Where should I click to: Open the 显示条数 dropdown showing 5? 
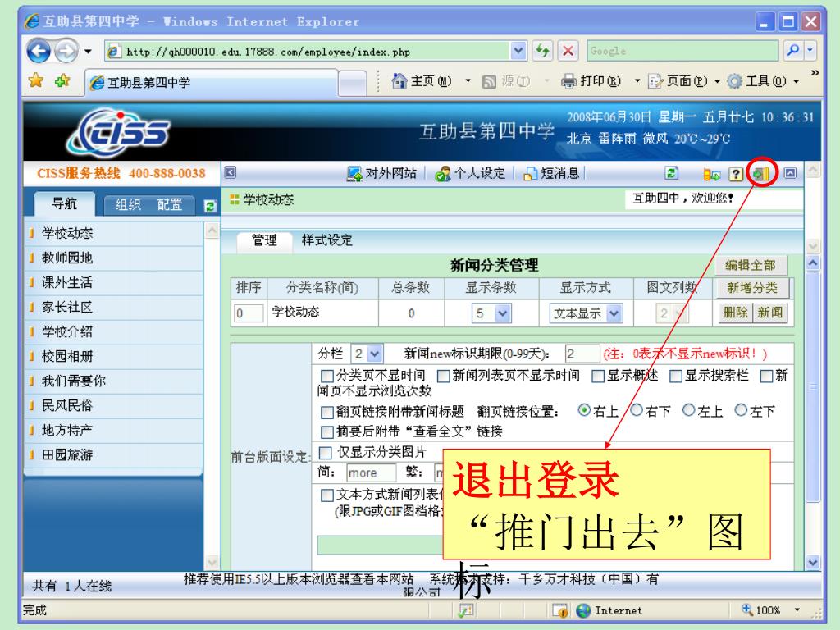pos(491,313)
